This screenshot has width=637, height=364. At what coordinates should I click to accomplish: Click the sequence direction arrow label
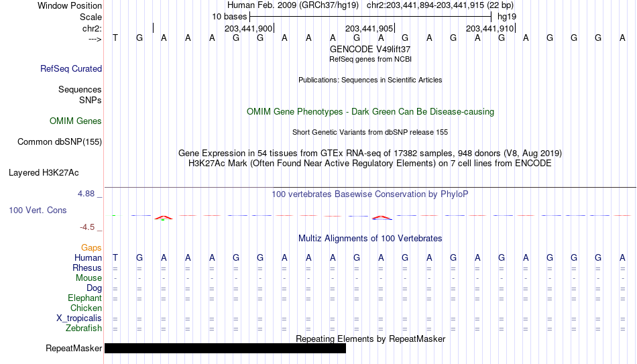[95, 39]
